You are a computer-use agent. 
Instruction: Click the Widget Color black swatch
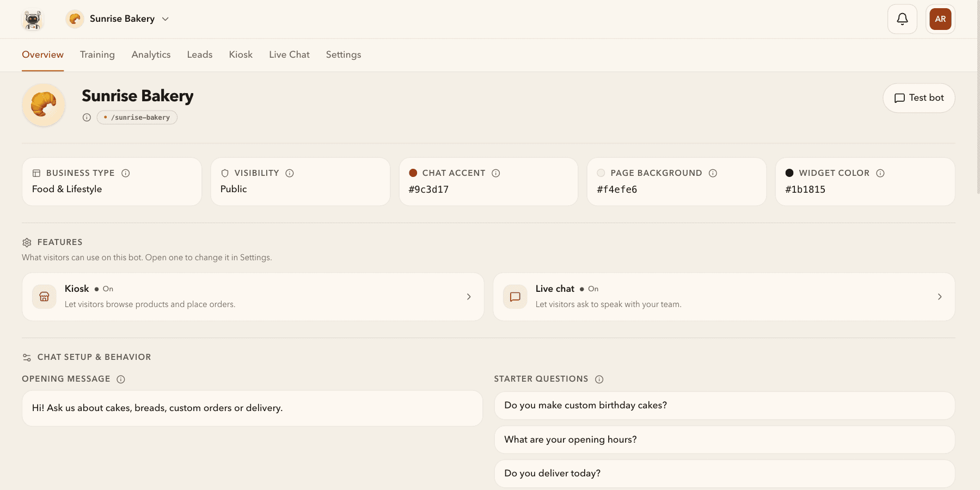click(789, 173)
